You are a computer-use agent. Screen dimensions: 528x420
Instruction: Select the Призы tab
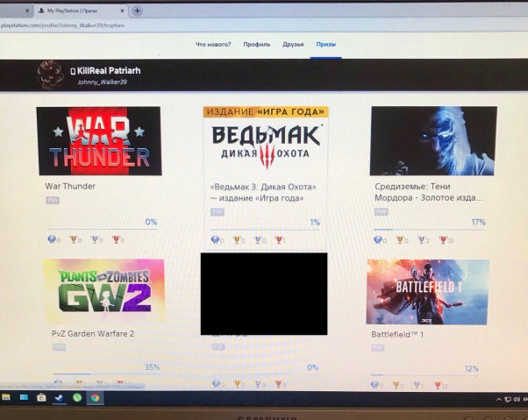(326, 45)
